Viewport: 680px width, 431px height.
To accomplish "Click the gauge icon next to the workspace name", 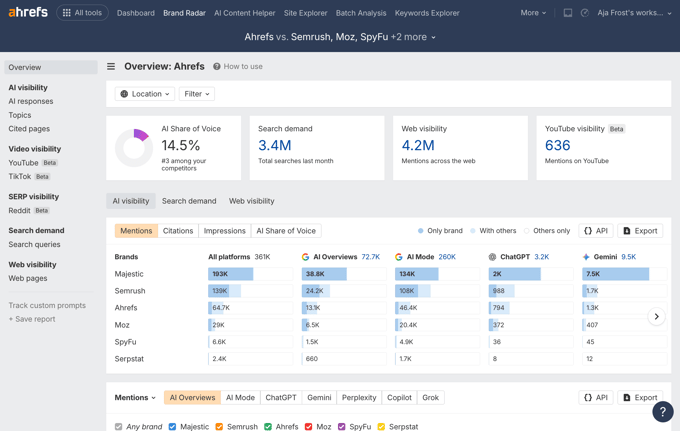I will (x=585, y=13).
